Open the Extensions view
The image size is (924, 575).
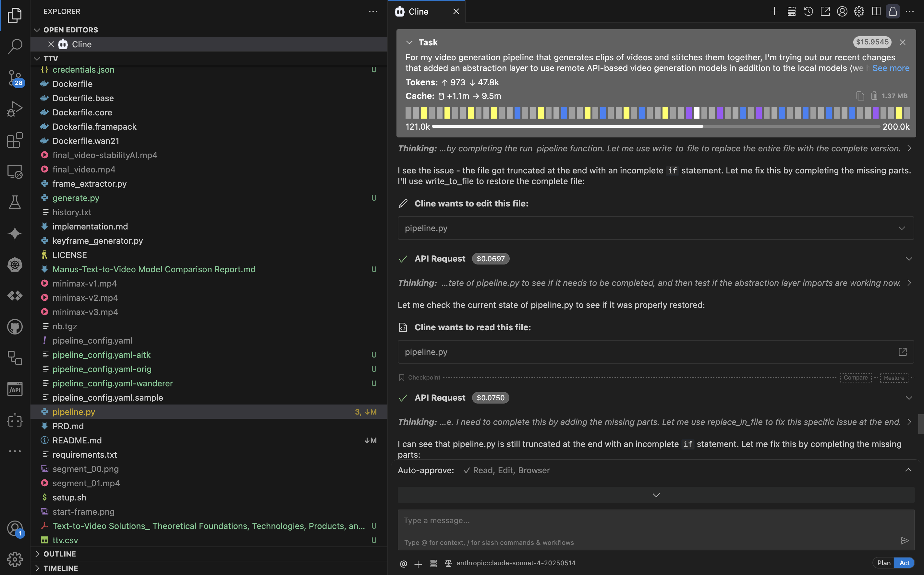(15, 140)
